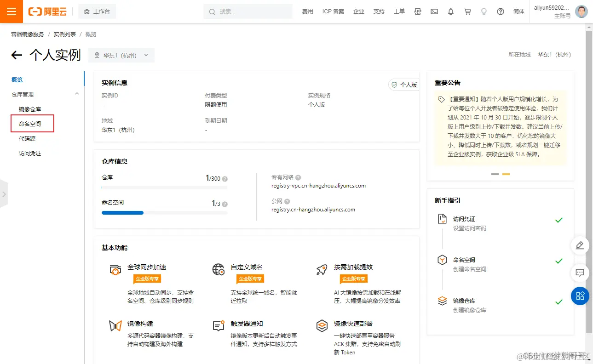Open the 华东1（杭州） region dropdown

pyautogui.click(x=121, y=55)
